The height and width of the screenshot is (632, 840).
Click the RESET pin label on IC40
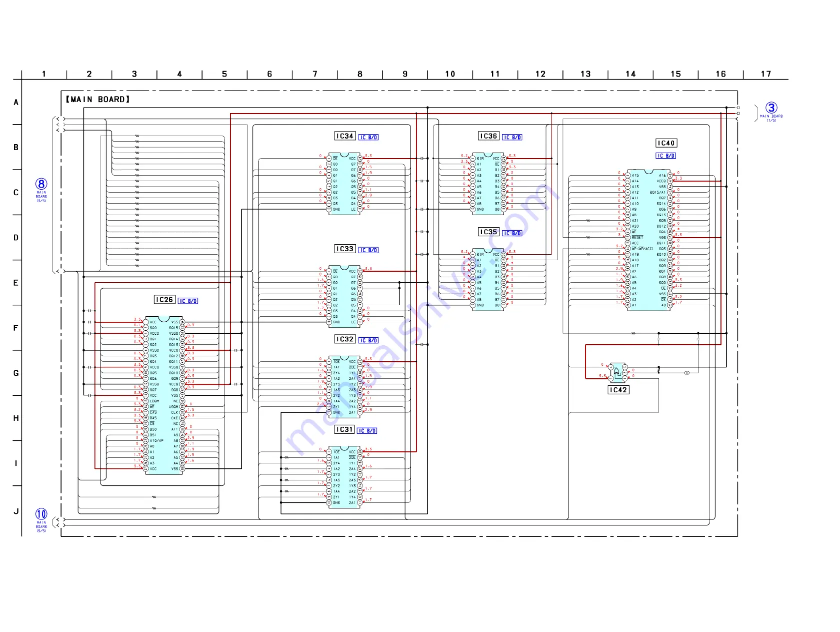pyautogui.click(x=637, y=238)
